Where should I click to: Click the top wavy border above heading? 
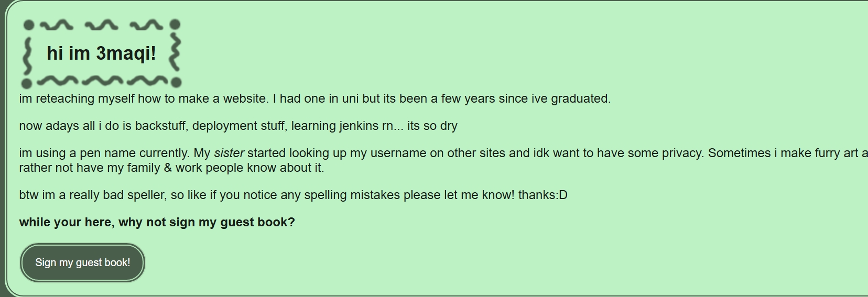coord(101,24)
